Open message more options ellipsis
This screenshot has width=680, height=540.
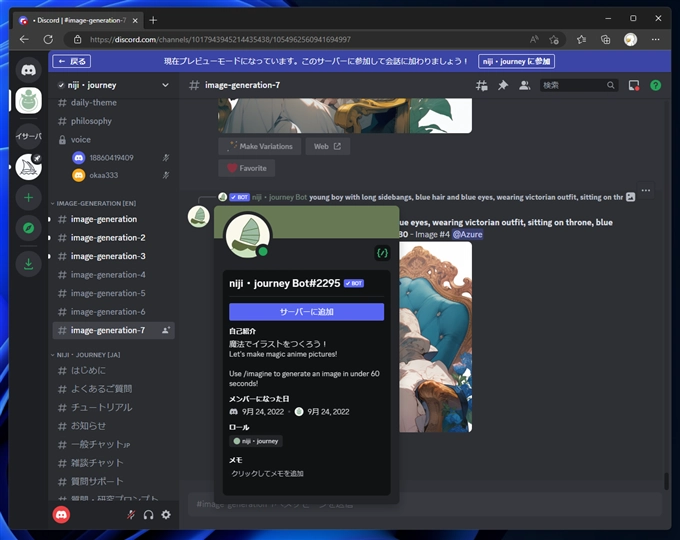click(646, 190)
